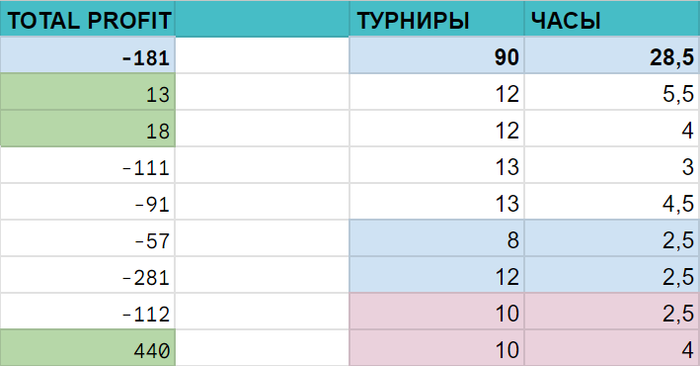Select the tournaments cell showing 8
The width and height of the screenshot is (700, 366).
click(x=437, y=238)
